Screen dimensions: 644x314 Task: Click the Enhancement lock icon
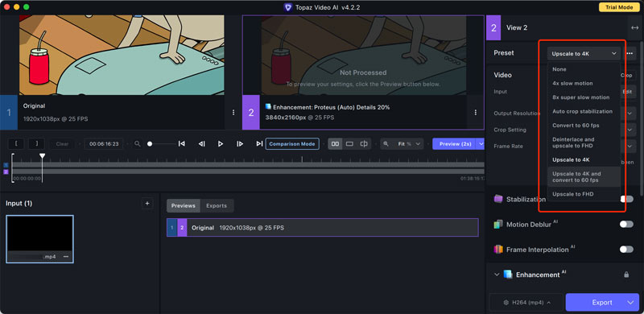tap(626, 275)
